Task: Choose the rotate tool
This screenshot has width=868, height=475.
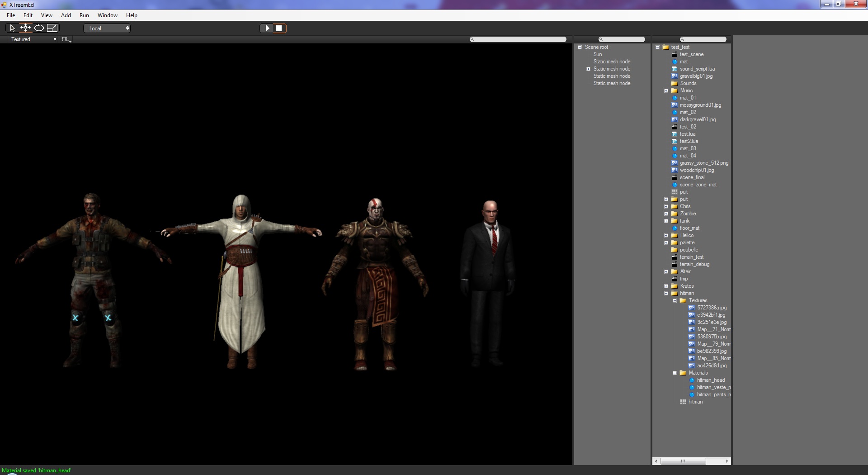Action: (x=39, y=28)
